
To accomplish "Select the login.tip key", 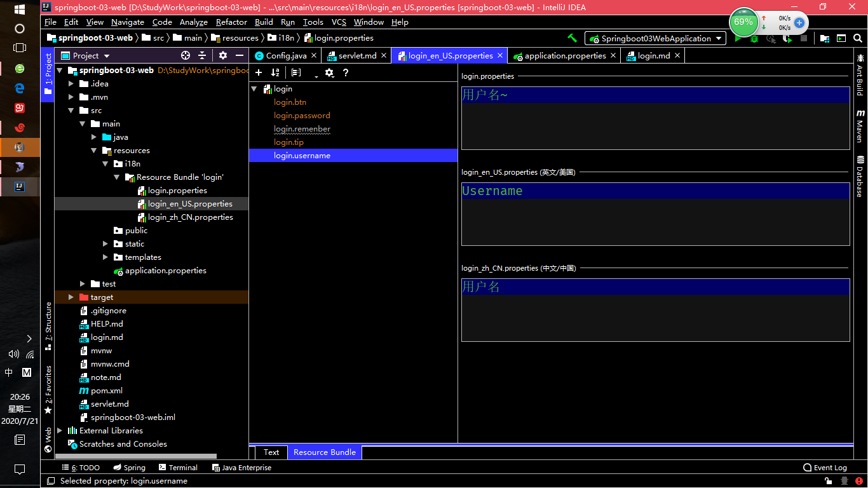I will tap(288, 142).
